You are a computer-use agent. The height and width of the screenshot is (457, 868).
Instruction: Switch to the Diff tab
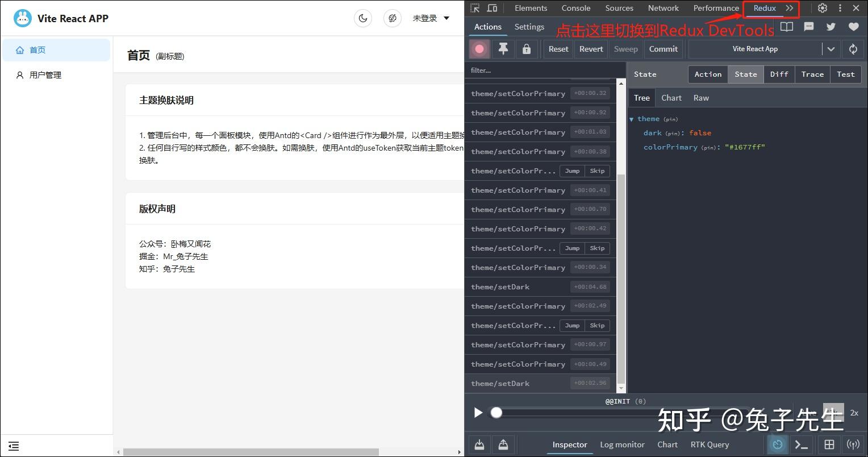pyautogui.click(x=779, y=74)
